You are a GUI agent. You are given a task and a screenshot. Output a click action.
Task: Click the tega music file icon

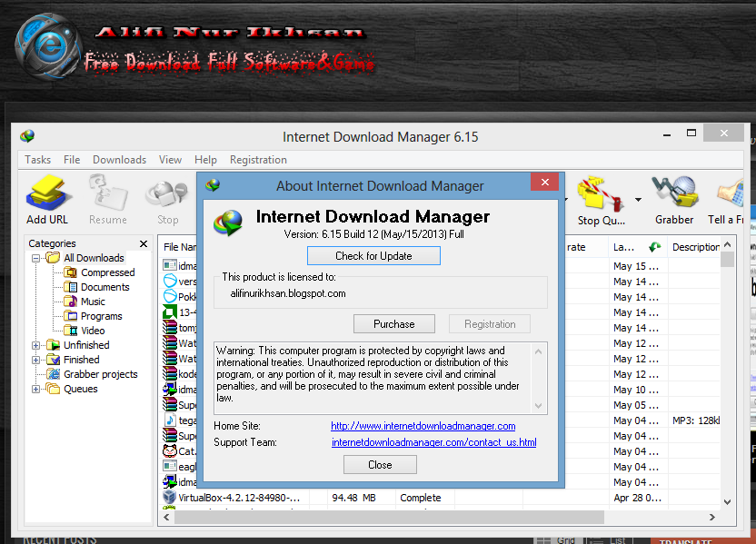tap(170, 420)
